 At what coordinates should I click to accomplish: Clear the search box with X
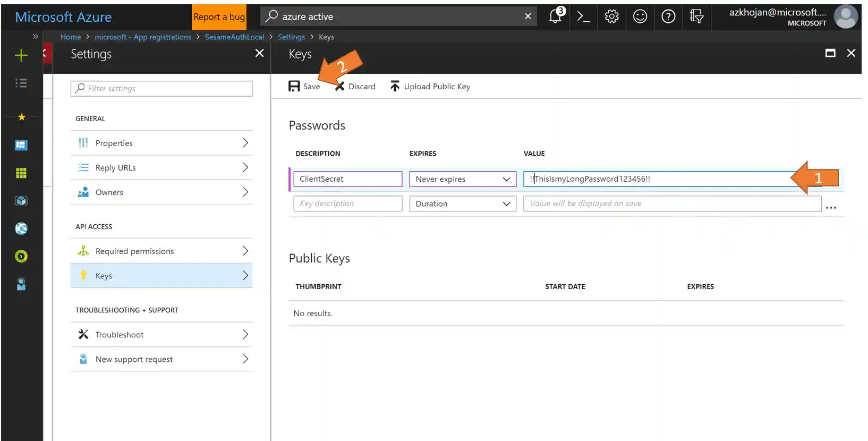click(x=528, y=16)
